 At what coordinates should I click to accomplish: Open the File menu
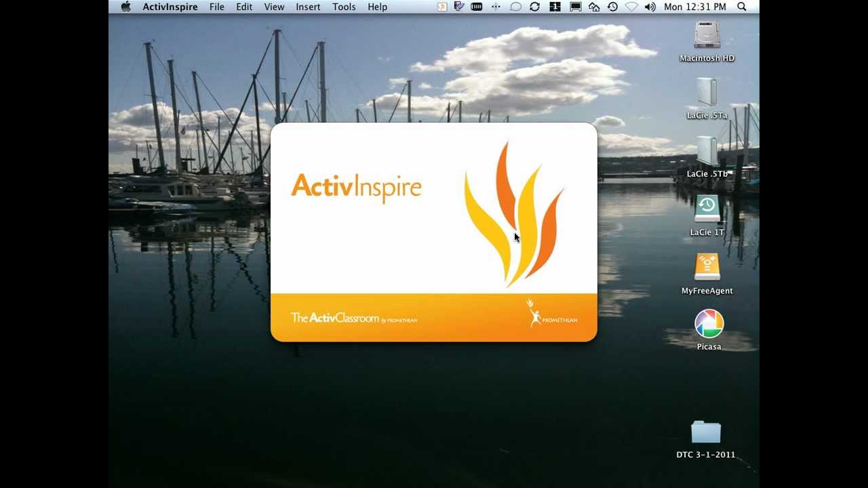[217, 7]
